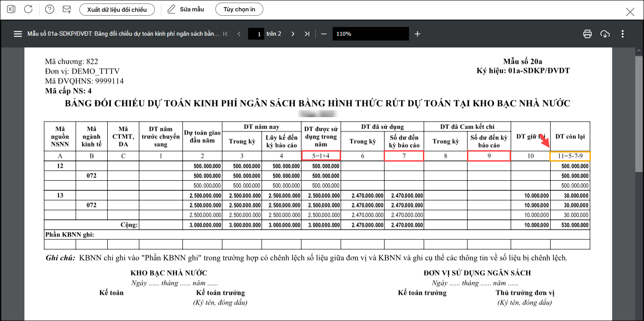Click the Excel export icon
The height and width of the screenshot is (321, 644).
[x=11, y=9]
